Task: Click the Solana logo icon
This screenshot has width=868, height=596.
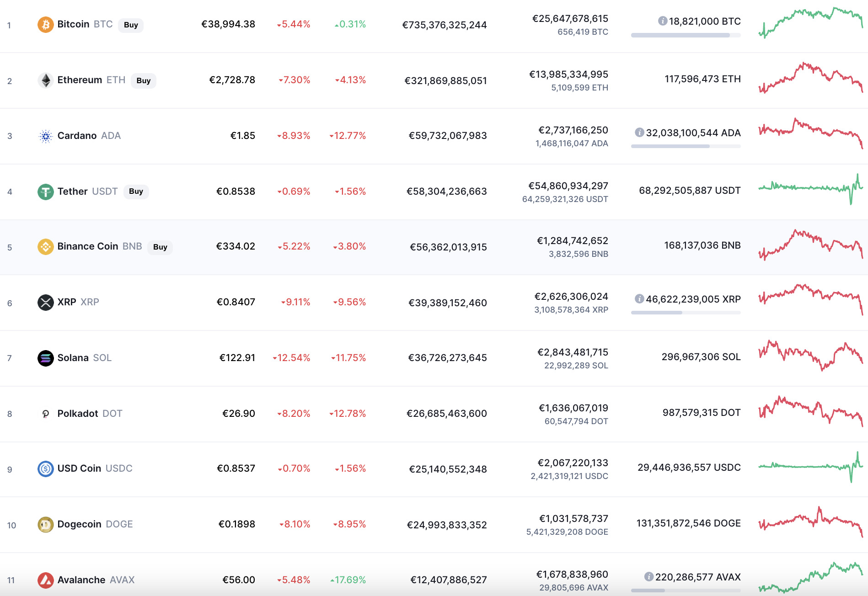Action: tap(45, 358)
